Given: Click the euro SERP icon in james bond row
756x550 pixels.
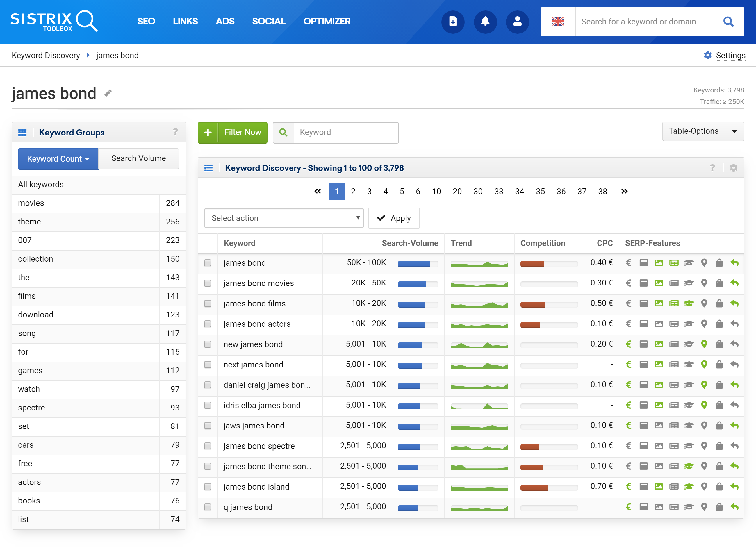Looking at the screenshot, I should point(629,263).
